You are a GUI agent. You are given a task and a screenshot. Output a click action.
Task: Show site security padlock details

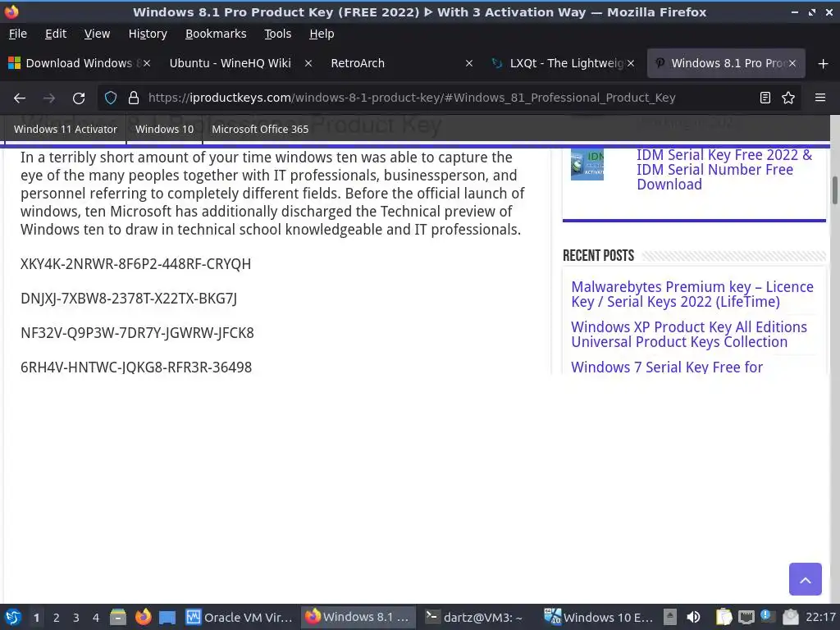click(x=134, y=98)
